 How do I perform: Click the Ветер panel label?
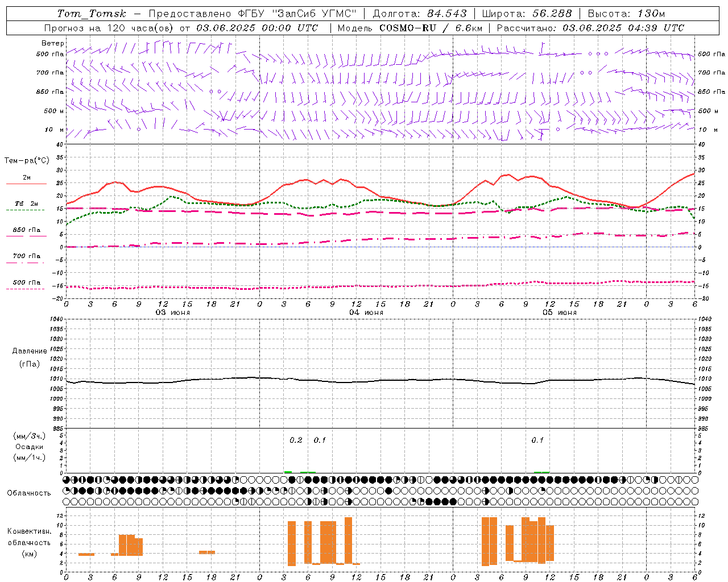pos(53,43)
